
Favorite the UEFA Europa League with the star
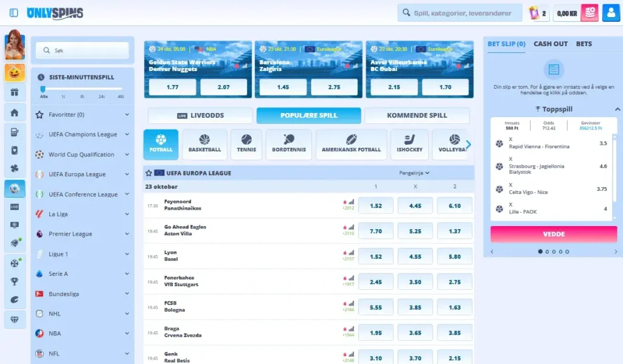pos(148,173)
